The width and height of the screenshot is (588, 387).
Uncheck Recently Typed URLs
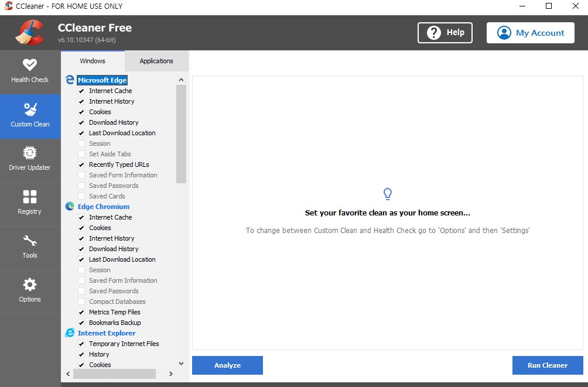pyautogui.click(x=81, y=165)
